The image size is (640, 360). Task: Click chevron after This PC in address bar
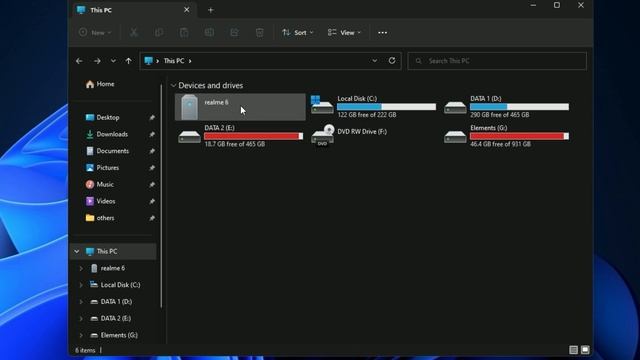190,61
